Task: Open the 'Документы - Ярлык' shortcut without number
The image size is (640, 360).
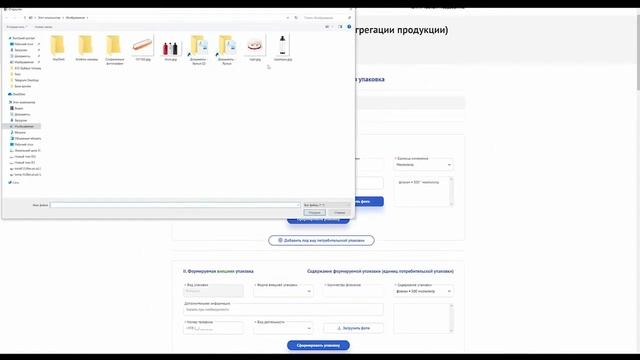Action: click(x=227, y=50)
